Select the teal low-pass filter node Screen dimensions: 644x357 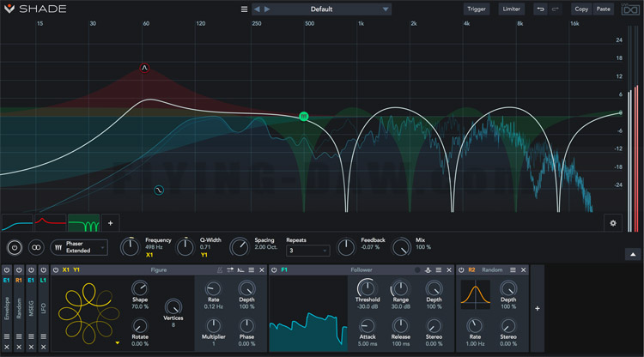pos(159,190)
